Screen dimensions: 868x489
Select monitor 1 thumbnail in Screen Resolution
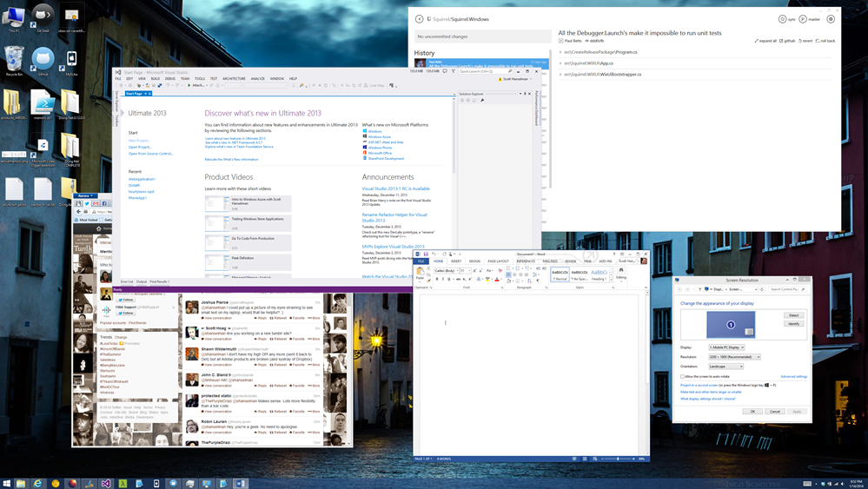(x=731, y=325)
